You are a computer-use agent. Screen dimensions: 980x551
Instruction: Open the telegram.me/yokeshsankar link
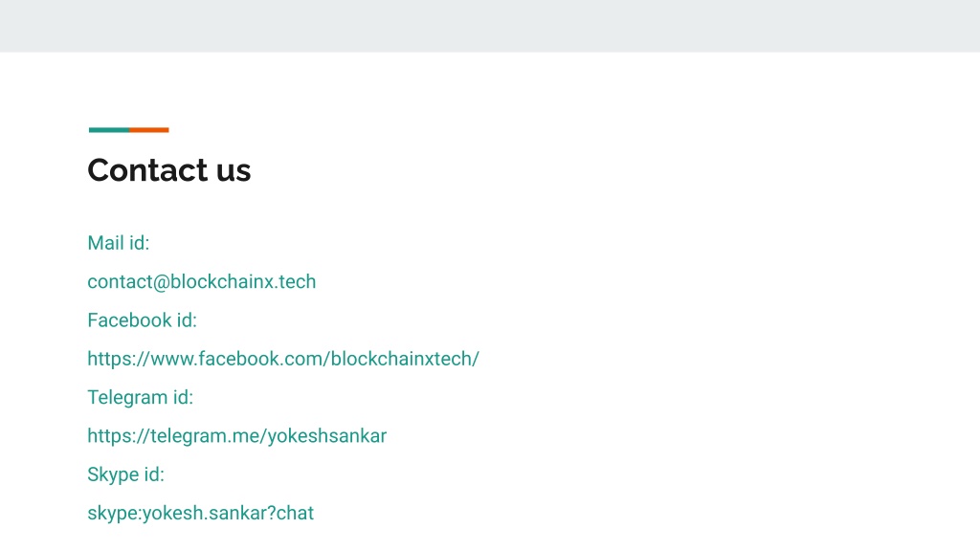(237, 436)
